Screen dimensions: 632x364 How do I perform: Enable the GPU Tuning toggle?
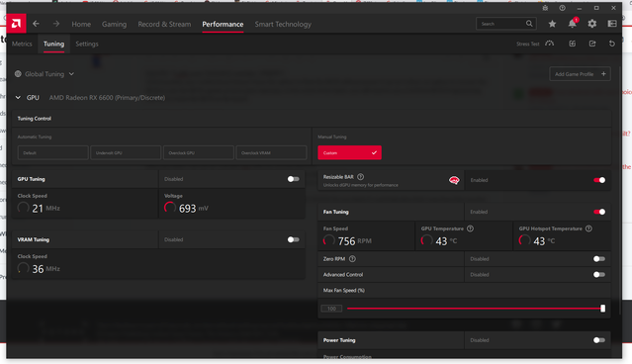tap(294, 179)
